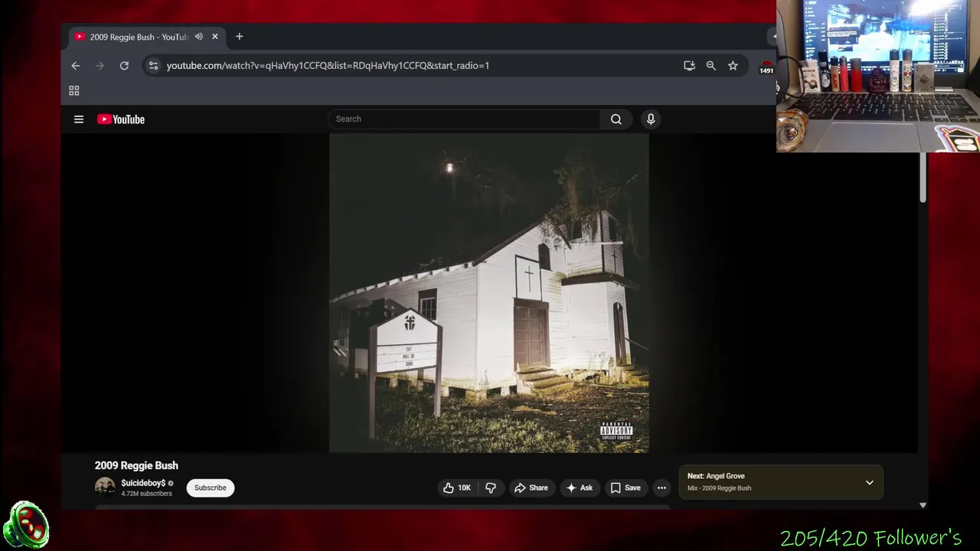Start voice search with the microphone
Screen dimensions: 980x551
651,119
